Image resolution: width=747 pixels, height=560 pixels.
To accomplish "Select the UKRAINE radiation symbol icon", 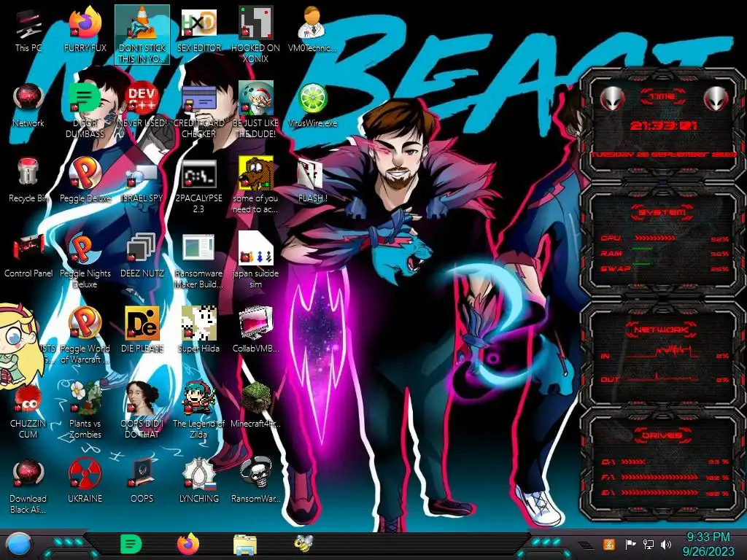I will (85, 481).
